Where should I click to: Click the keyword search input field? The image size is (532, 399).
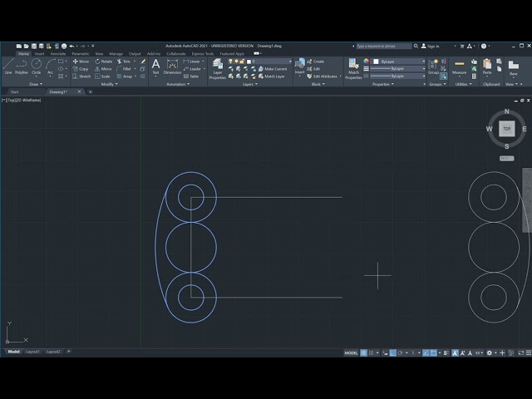coord(384,47)
